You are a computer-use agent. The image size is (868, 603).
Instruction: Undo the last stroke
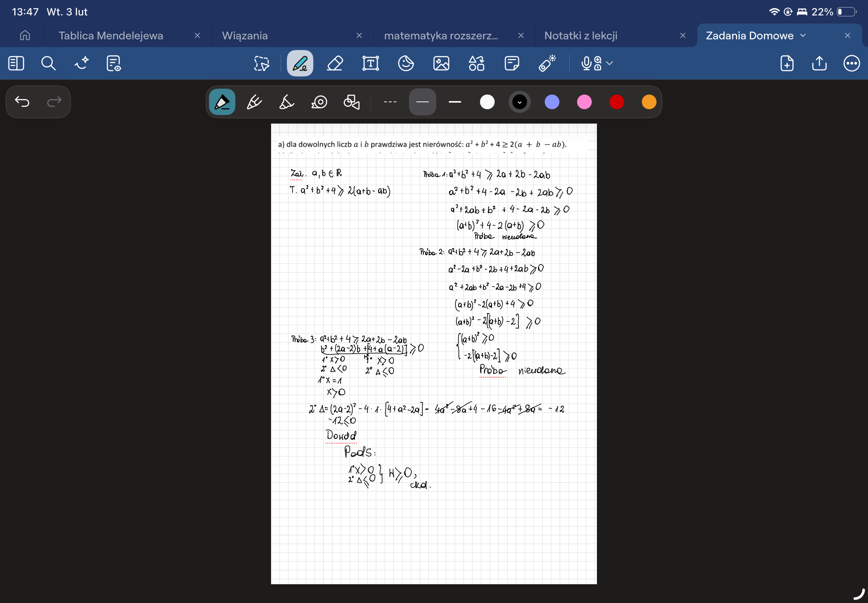(x=22, y=101)
